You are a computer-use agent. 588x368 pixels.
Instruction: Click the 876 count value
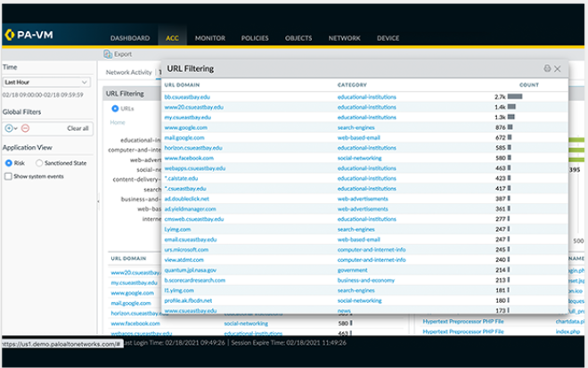[x=501, y=127]
